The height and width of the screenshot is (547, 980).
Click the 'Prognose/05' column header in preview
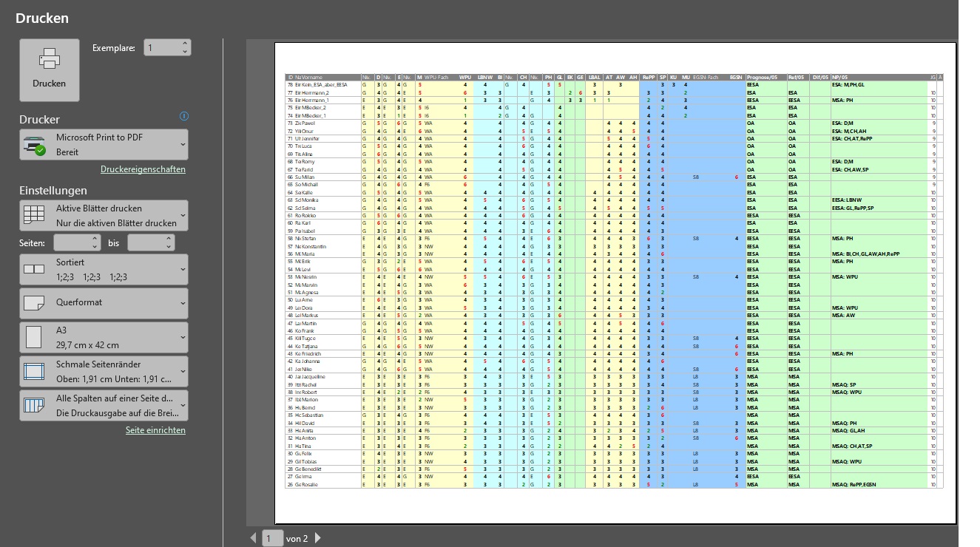coord(762,77)
